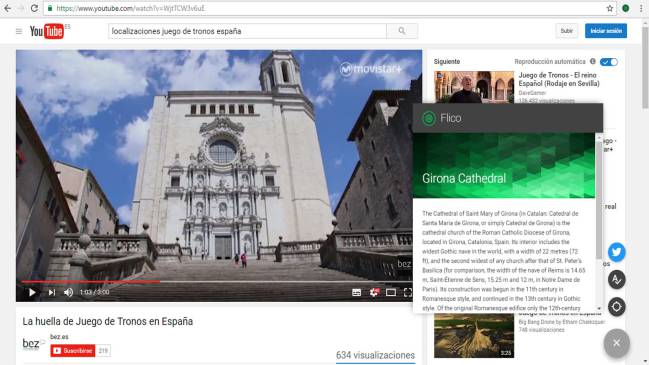Image resolution: width=649 pixels, height=365 pixels.
Task: Focus the YouTube search box
Action: (x=247, y=31)
